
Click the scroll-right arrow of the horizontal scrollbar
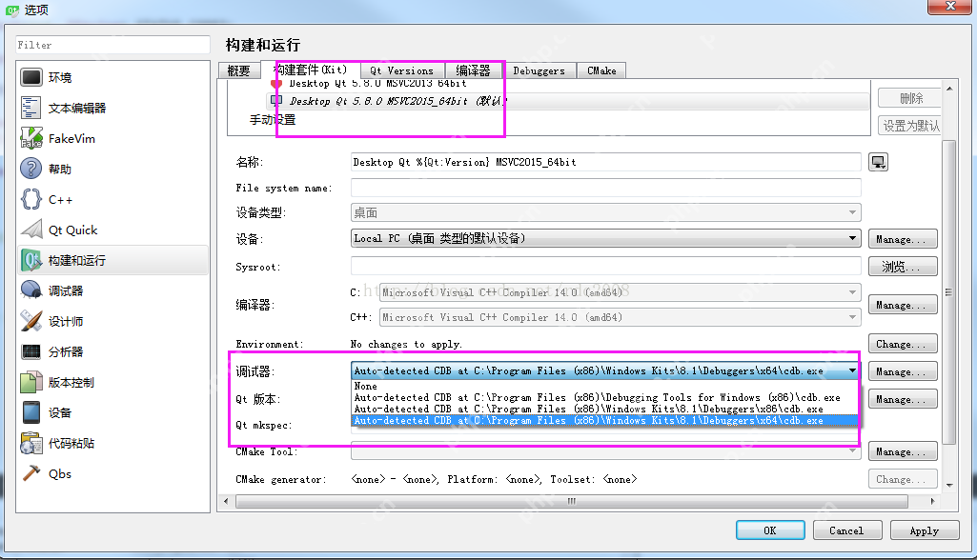tap(932, 501)
